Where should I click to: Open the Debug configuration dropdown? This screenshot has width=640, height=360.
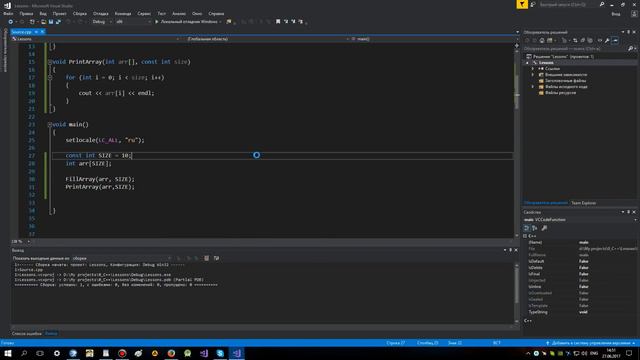pos(102,22)
